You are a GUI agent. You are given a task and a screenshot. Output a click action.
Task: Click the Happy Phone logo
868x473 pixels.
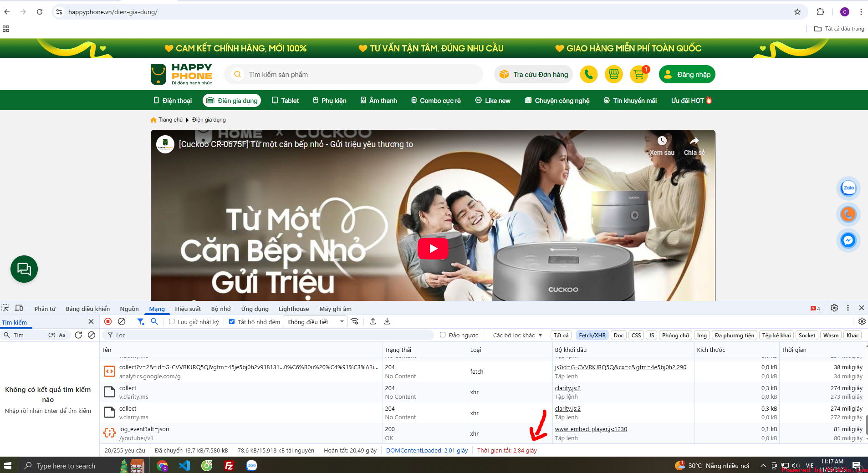click(x=182, y=74)
